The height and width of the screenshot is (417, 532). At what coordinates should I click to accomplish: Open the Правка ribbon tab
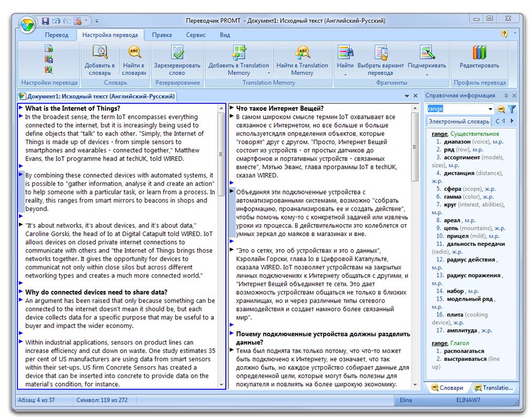(x=162, y=35)
